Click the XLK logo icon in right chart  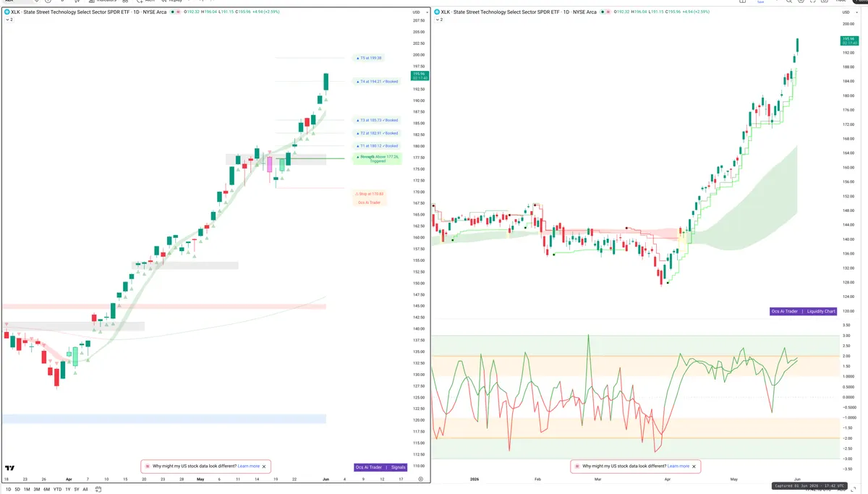437,12
